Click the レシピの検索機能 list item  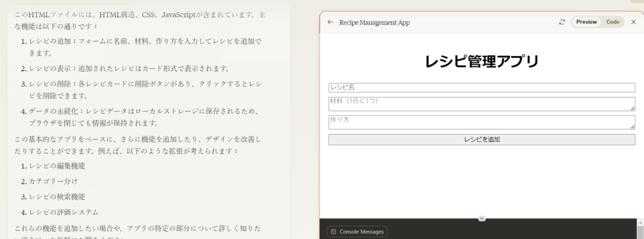click(57, 197)
